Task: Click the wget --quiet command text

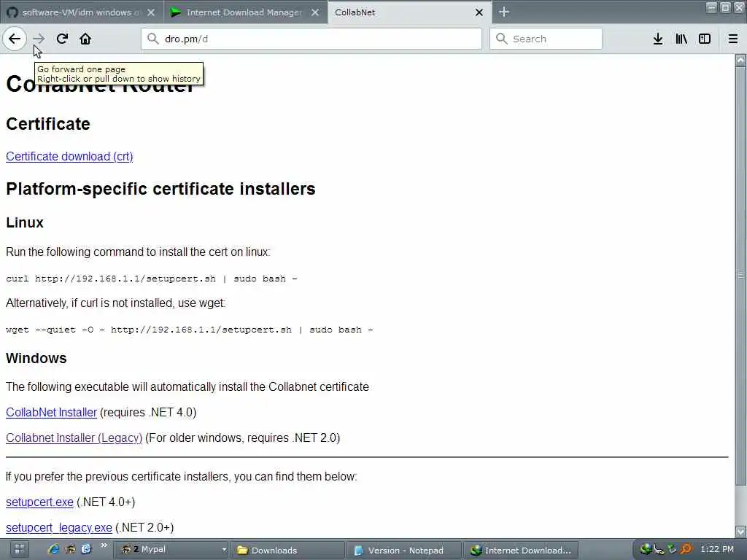Action: pyautogui.click(x=190, y=330)
